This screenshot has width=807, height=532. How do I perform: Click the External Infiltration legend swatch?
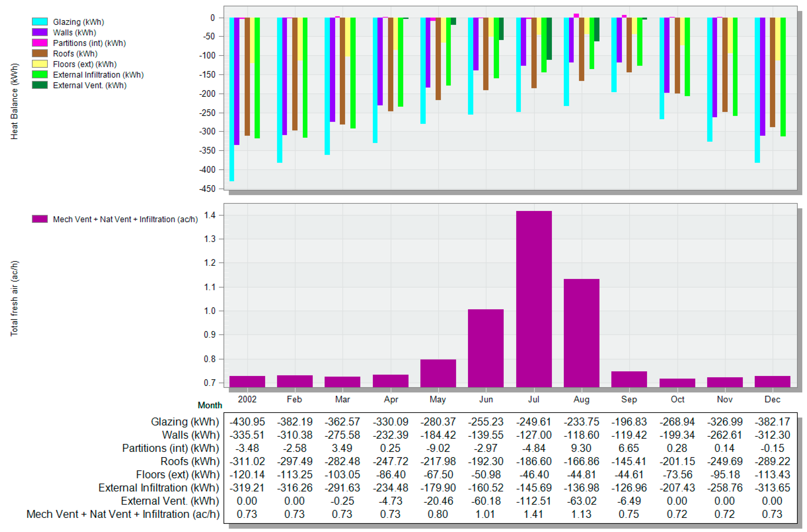click(40, 74)
